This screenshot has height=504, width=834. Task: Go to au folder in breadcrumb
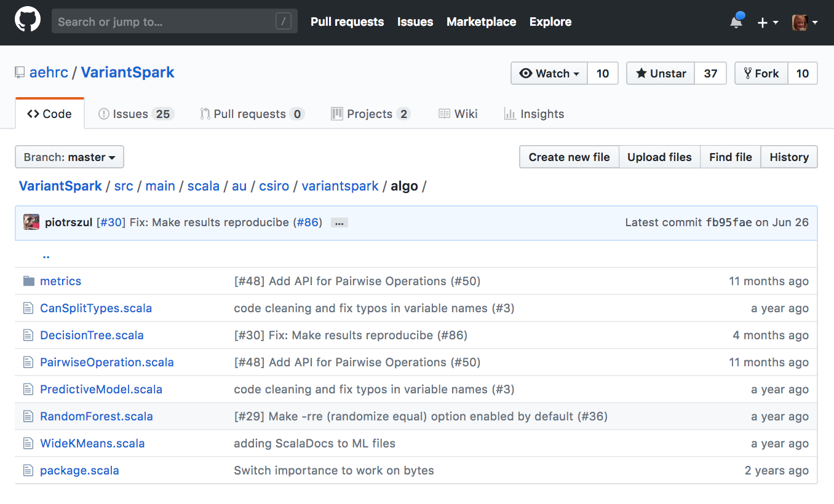(x=239, y=186)
